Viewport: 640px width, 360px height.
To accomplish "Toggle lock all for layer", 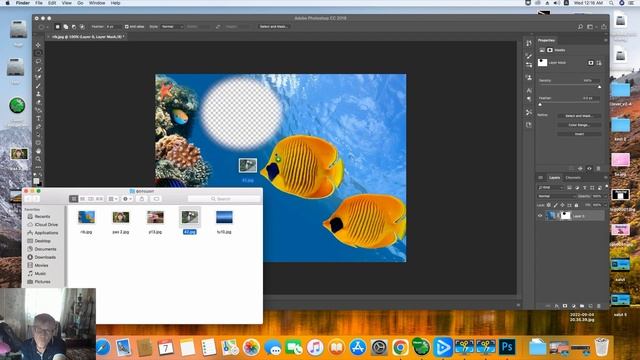I will tap(576, 205).
